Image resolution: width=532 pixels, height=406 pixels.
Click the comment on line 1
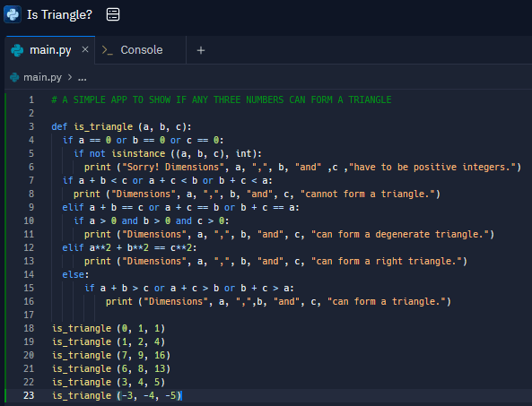222,100
